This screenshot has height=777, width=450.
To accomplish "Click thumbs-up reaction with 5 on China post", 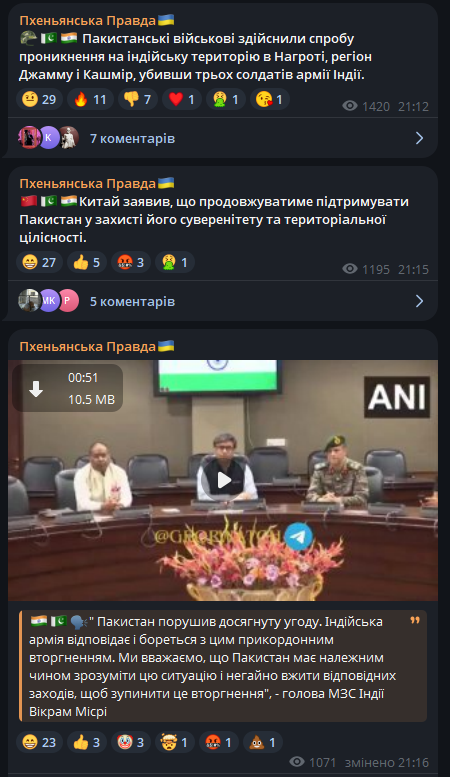I will [x=86, y=263].
